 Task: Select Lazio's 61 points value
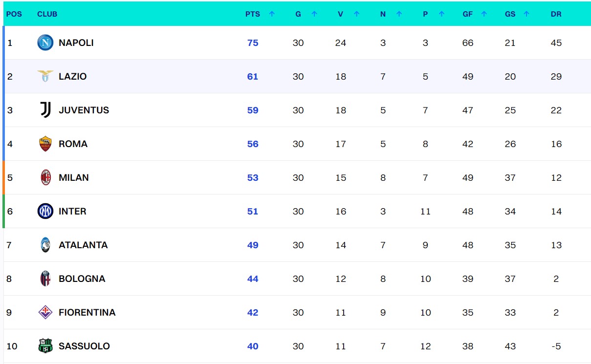[x=253, y=76]
